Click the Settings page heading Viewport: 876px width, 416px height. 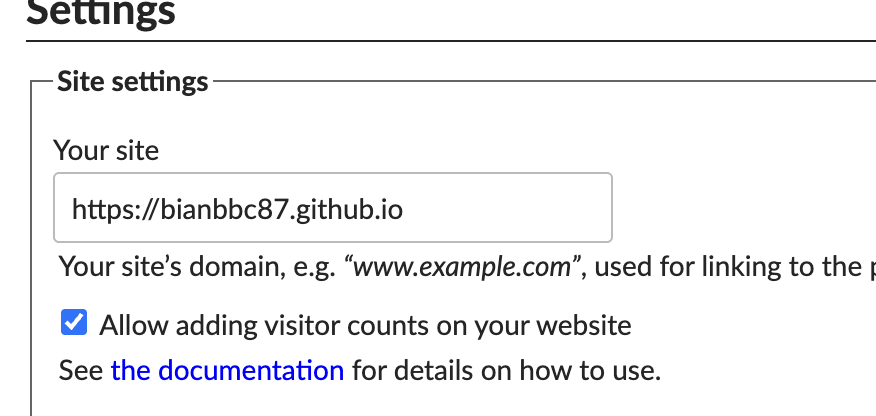100,12
